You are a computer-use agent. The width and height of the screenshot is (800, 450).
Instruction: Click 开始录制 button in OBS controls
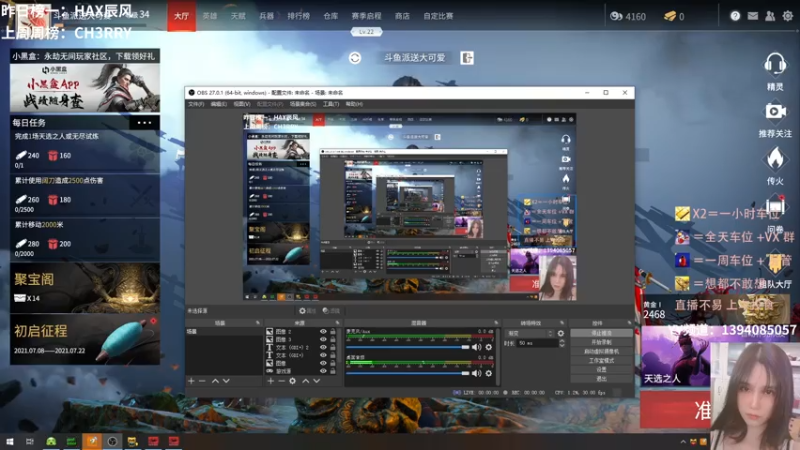pos(602,342)
